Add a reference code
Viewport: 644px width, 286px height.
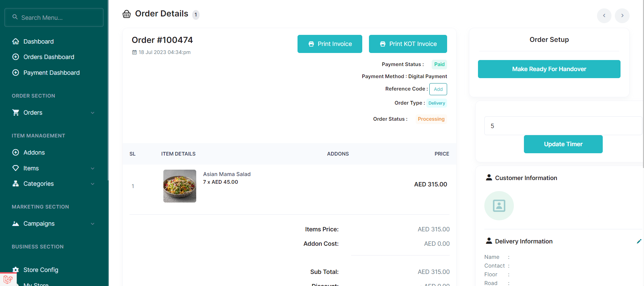[438, 89]
